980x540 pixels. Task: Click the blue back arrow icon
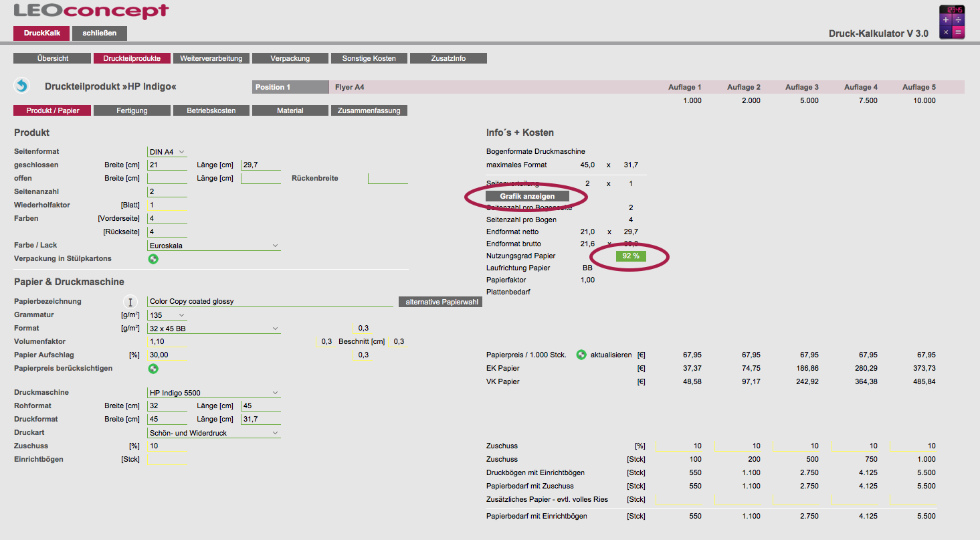click(x=22, y=86)
